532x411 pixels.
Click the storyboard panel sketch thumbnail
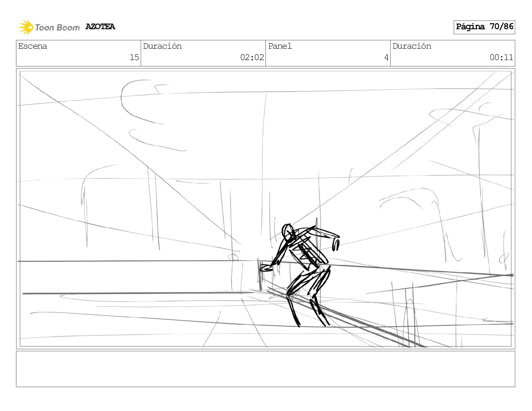click(266, 209)
